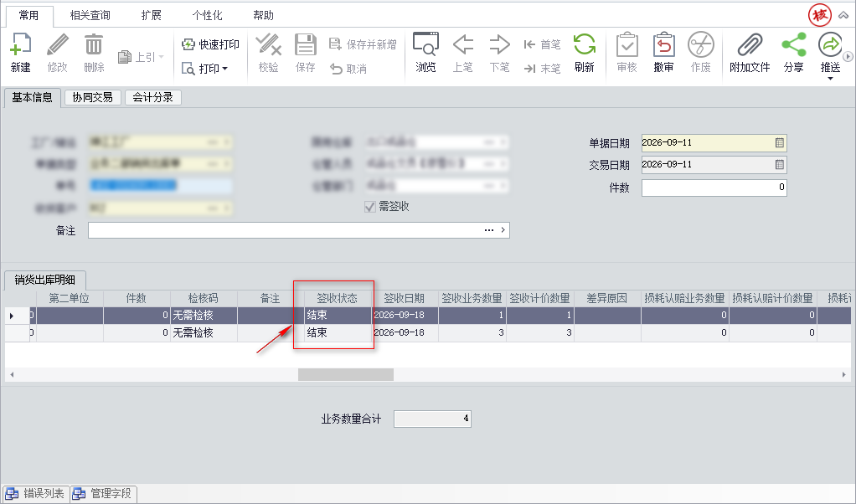Collapse the ribbon with top-right chevron

click(844, 15)
